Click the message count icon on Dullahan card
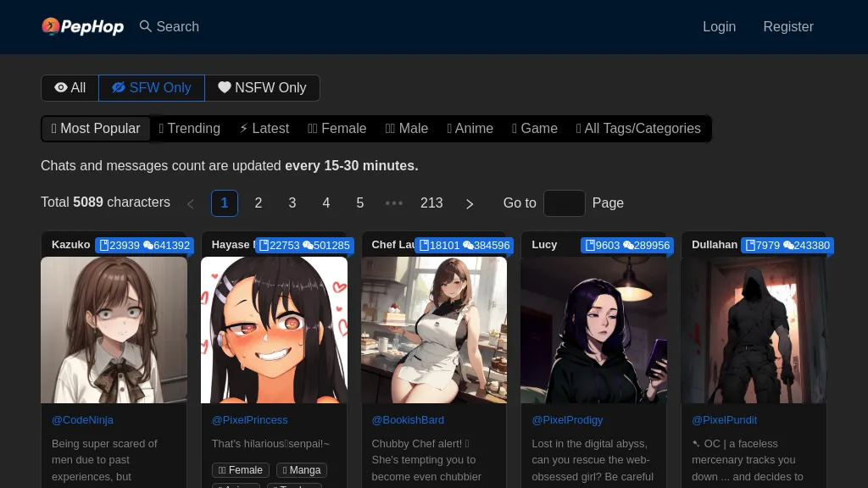 point(788,246)
